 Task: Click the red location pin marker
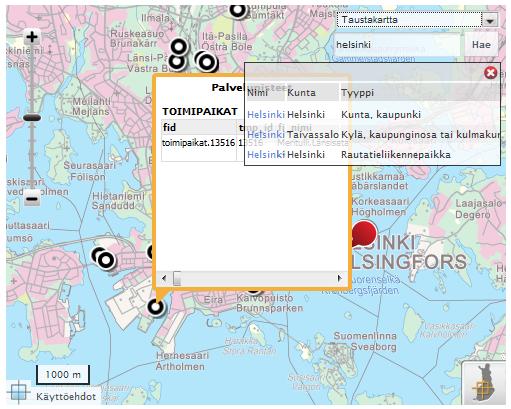click(364, 233)
